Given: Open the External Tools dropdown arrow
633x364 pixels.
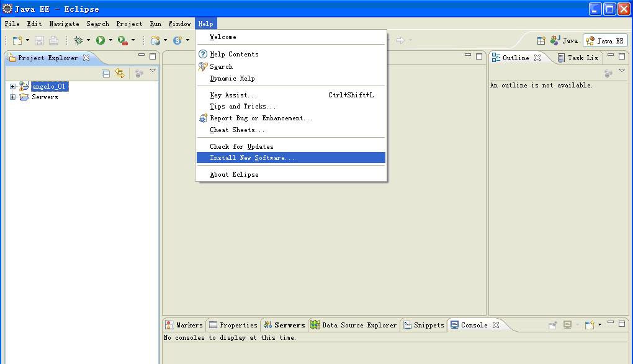Looking at the screenshot, I should click(133, 40).
